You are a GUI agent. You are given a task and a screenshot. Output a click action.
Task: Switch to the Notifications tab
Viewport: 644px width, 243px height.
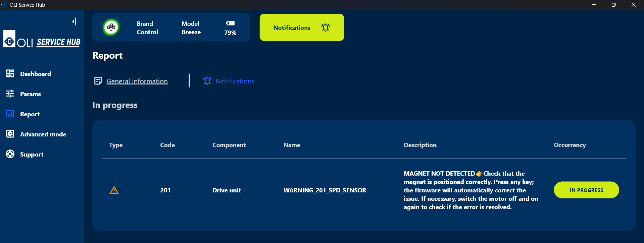click(x=235, y=81)
